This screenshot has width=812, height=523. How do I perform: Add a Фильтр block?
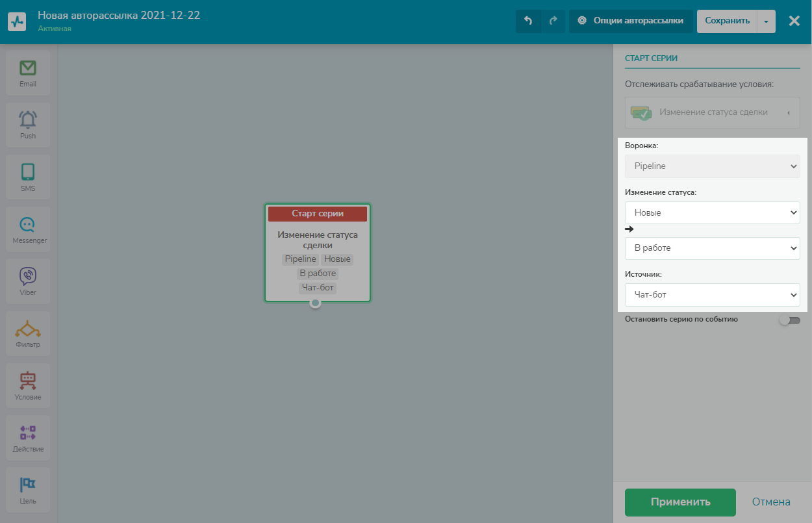[28, 334]
